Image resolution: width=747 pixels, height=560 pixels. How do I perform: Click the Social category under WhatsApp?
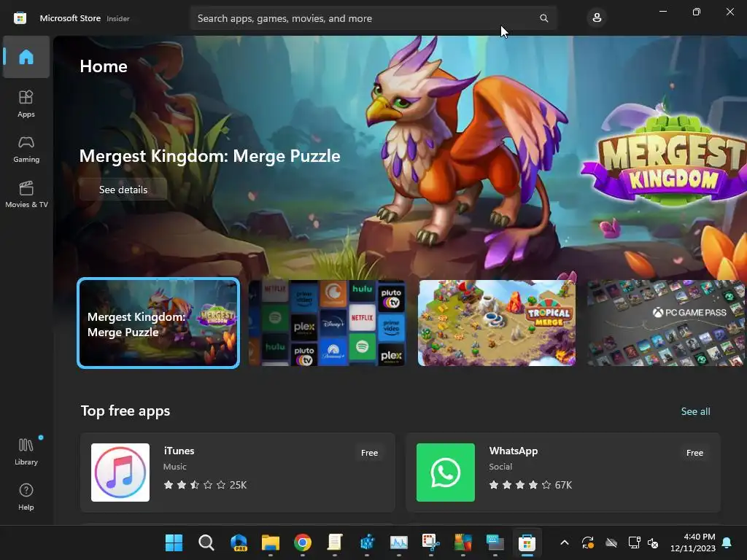click(x=500, y=467)
